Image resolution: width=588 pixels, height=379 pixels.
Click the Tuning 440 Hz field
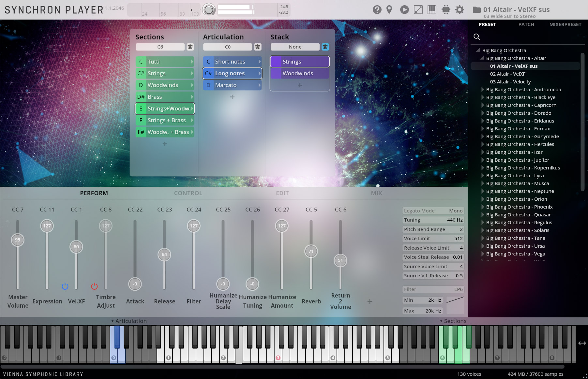[x=433, y=220]
